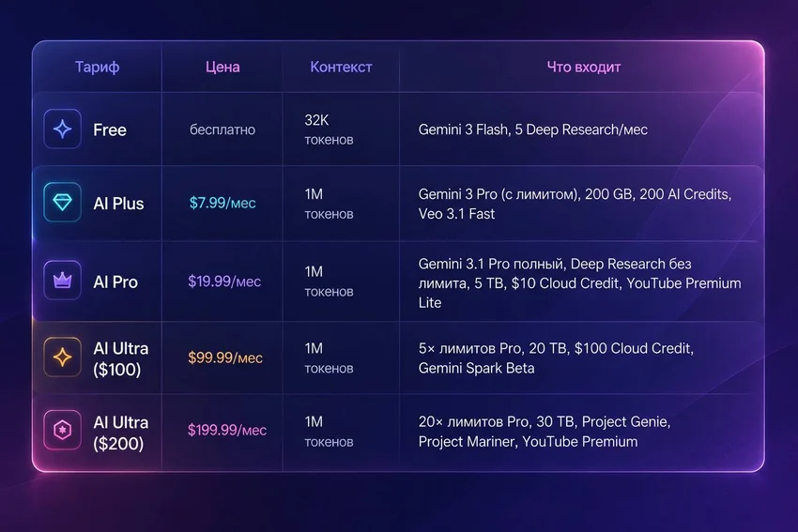Click "1M токенов" in AI Ultra ($200) row
This screenshot has width=798, height=532.
(x=329, y=432)
